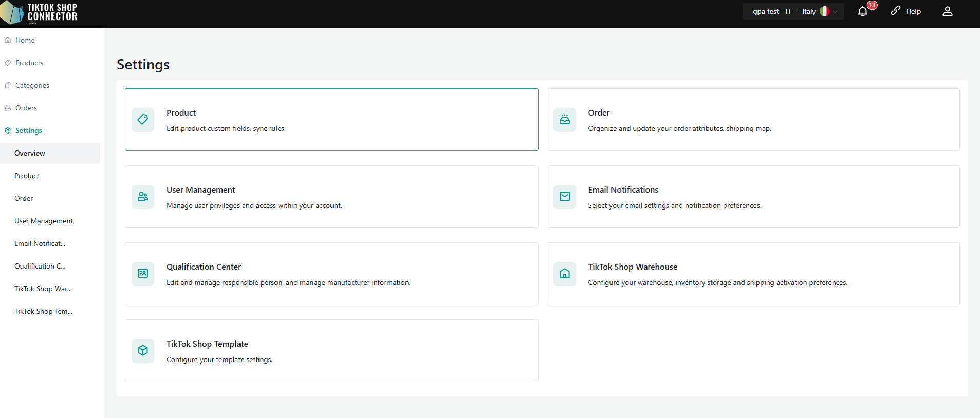
Task: Click the Settings gear icon in sidebar
Action: click(x=8, y=130)
